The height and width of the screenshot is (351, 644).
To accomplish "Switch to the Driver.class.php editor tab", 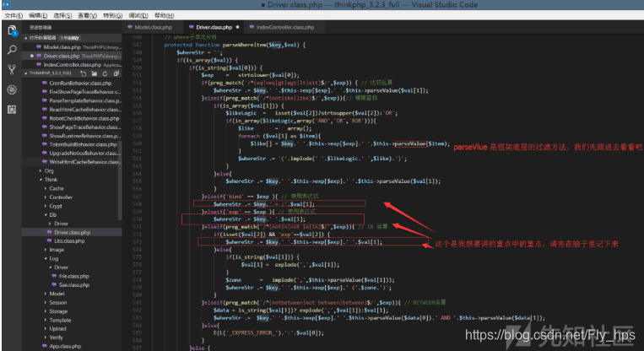I will (x=214, y=27).
